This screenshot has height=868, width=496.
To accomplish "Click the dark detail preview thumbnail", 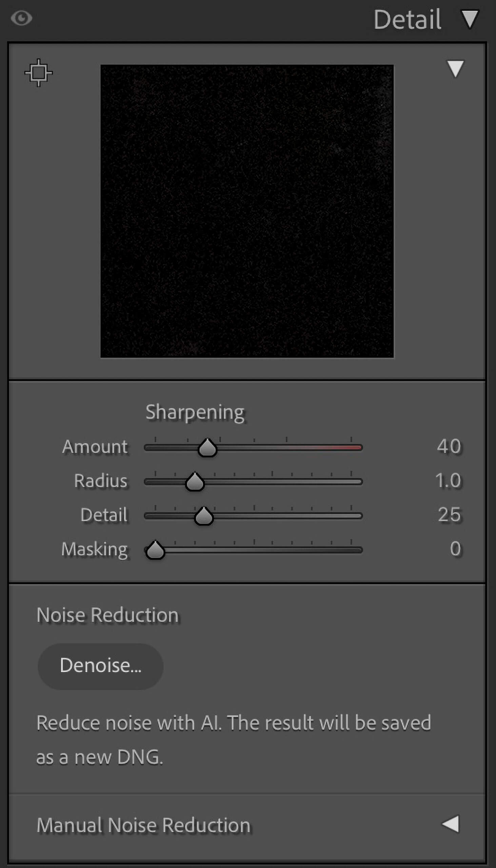I will point(246,211).
